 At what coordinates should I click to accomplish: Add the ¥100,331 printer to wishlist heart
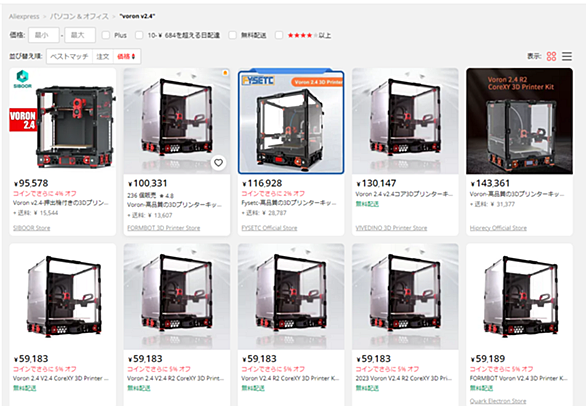tap(218, 163)
